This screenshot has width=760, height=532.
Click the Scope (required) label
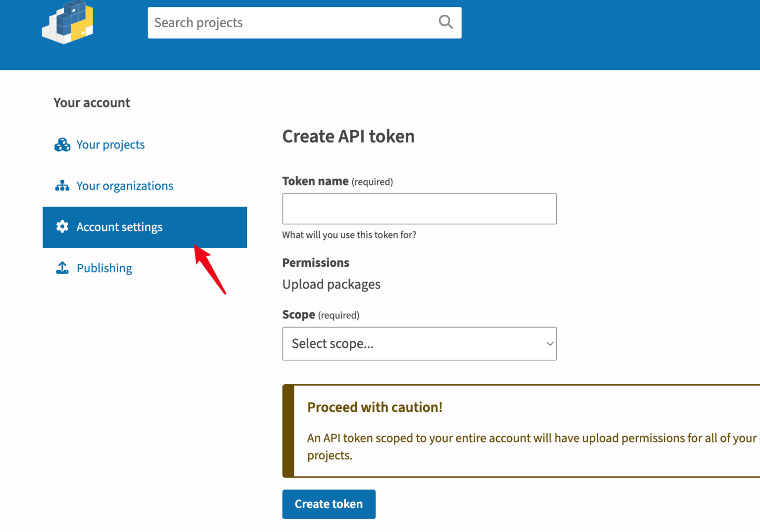point(321,315)
